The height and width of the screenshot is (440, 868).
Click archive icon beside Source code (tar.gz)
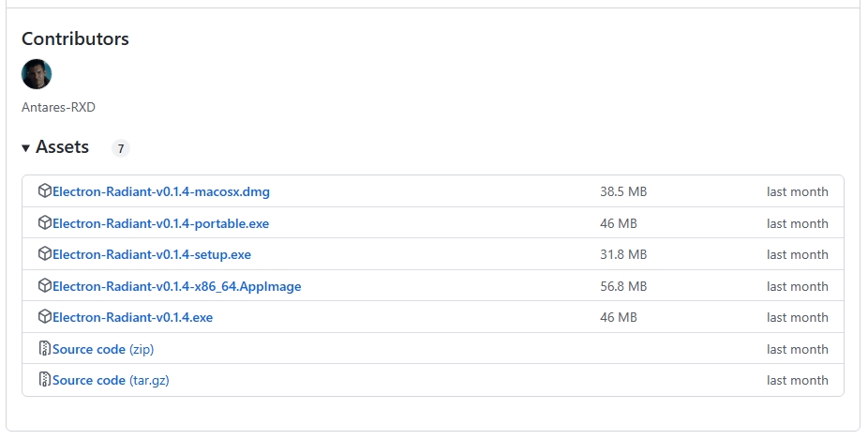pyautogui.click(x=44, y=380)
